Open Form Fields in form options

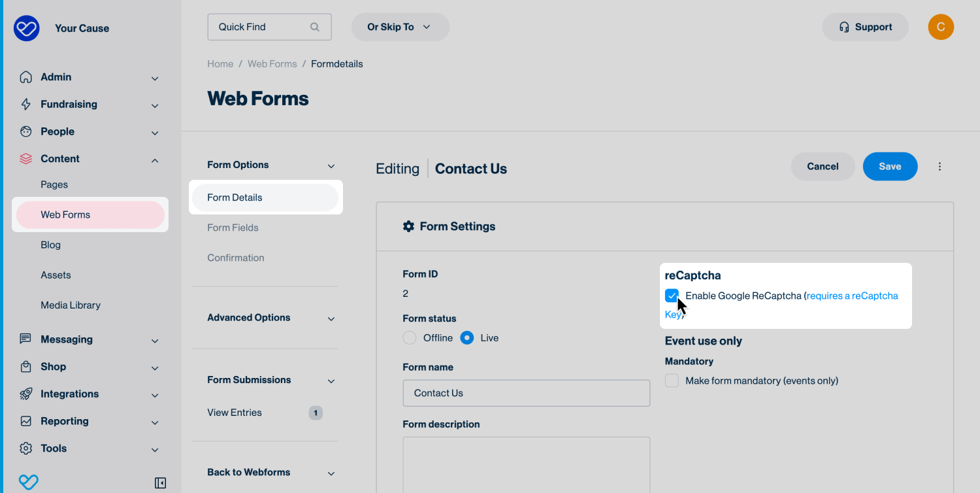coord(233,228)
